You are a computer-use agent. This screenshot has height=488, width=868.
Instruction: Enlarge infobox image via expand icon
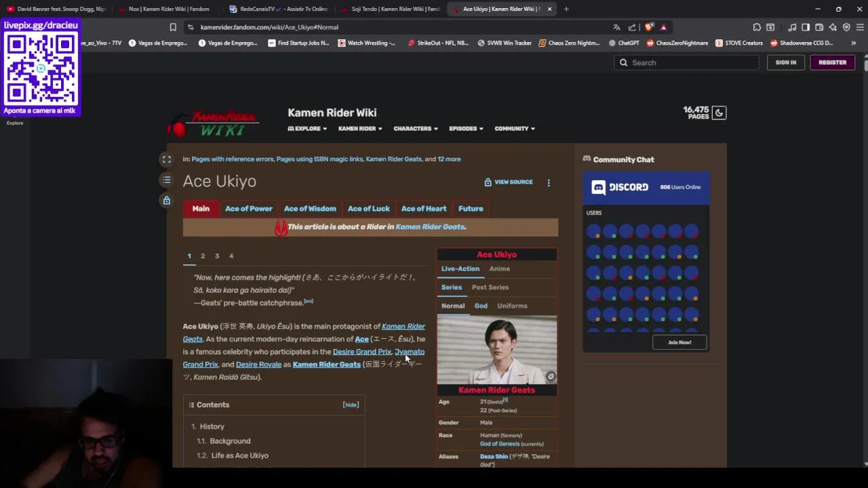point(551,377)
